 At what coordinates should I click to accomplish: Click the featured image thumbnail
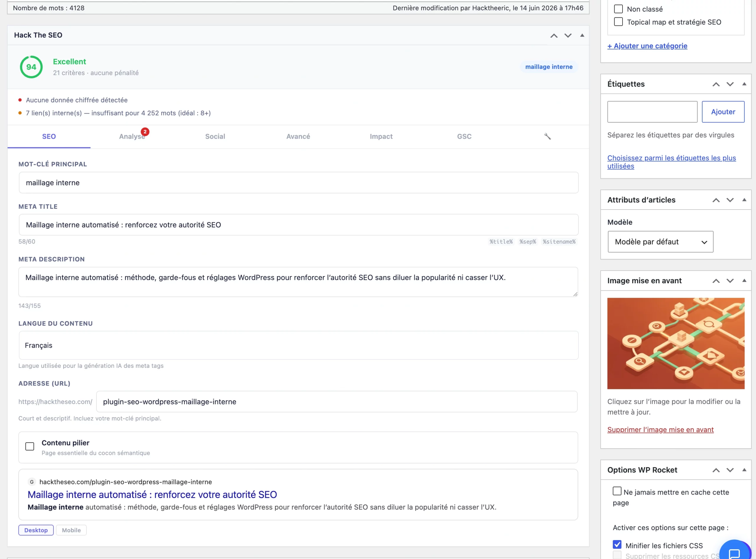click(676, 344)
